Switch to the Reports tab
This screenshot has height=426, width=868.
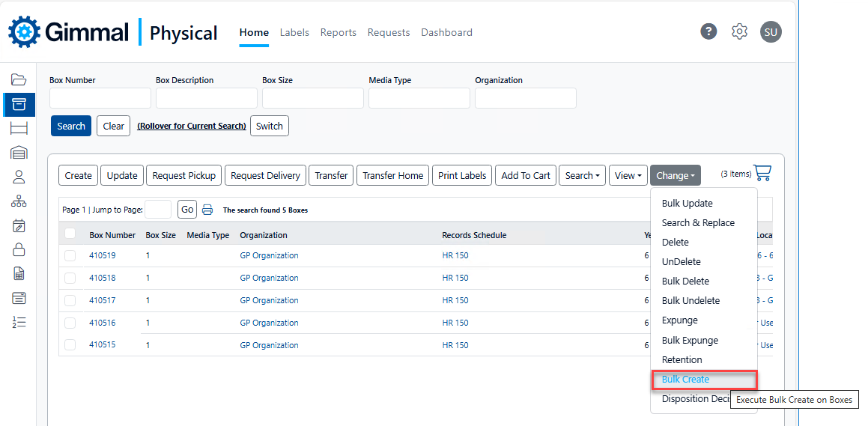tap(338, 32)
